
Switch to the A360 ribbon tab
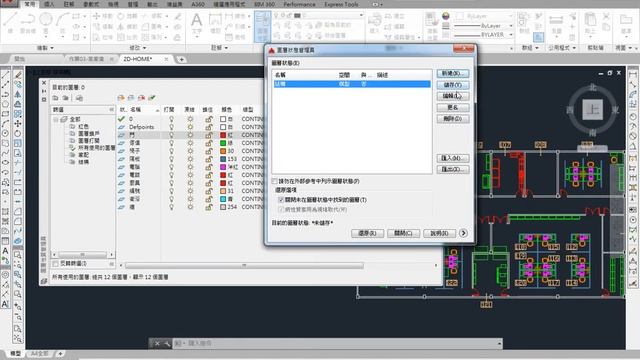198,4
